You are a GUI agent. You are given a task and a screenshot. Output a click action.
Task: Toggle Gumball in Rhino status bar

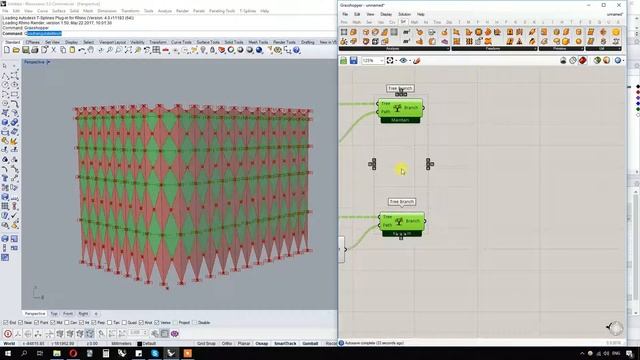(310, 344)
